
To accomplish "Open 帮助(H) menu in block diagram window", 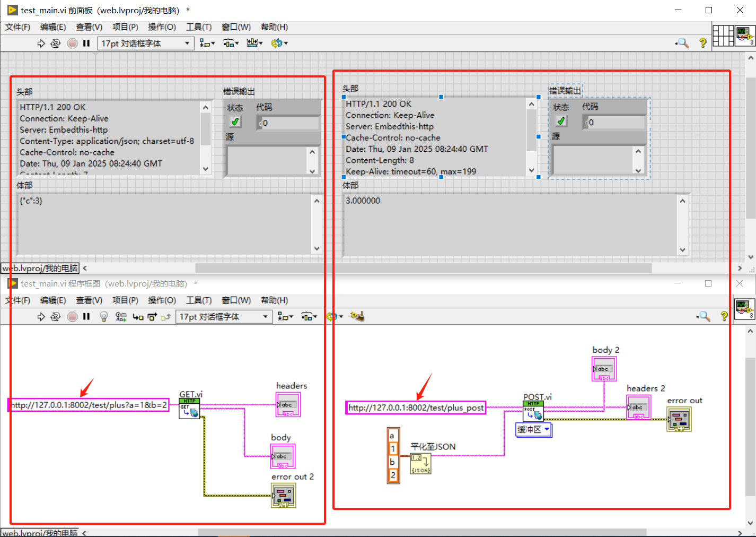I will coord(274,300).
